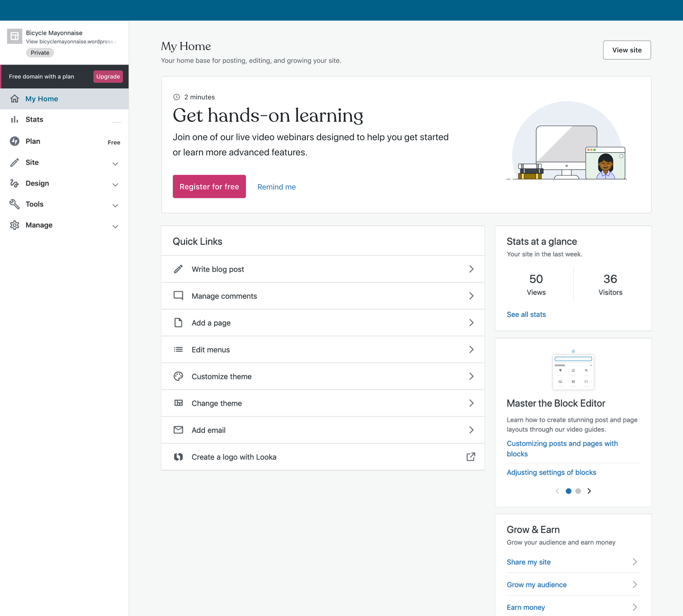Click the envelope icon for Add email
683x616 pixels.
tap(178, 430)
